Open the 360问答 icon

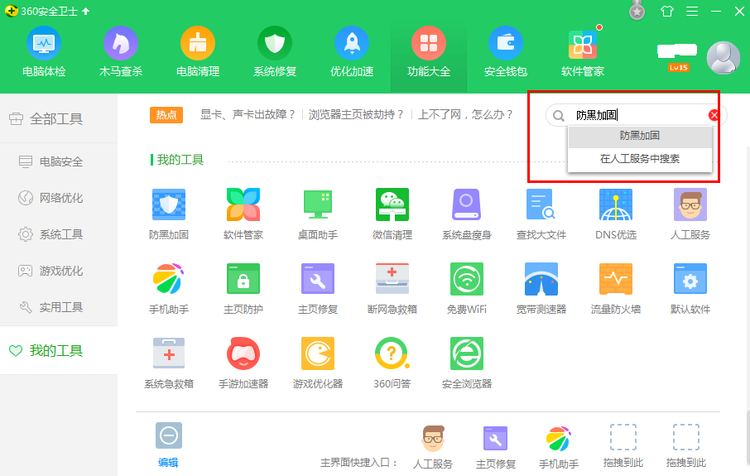tap(392, 354)
